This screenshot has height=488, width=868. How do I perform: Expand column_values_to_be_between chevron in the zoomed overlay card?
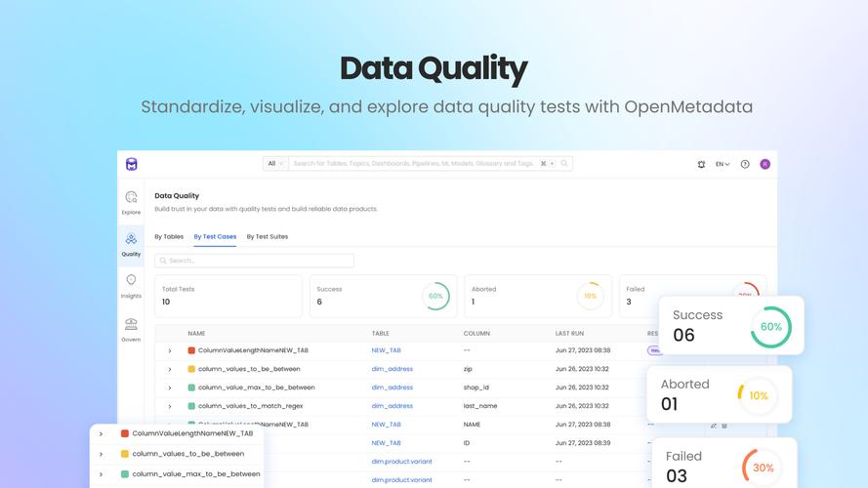[x=101, y=454]
